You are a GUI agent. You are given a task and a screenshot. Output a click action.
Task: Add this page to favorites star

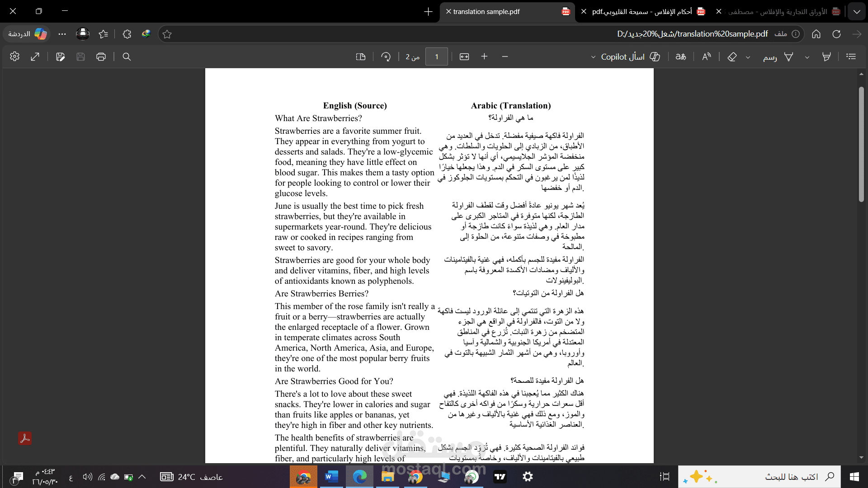pos(167,34)
